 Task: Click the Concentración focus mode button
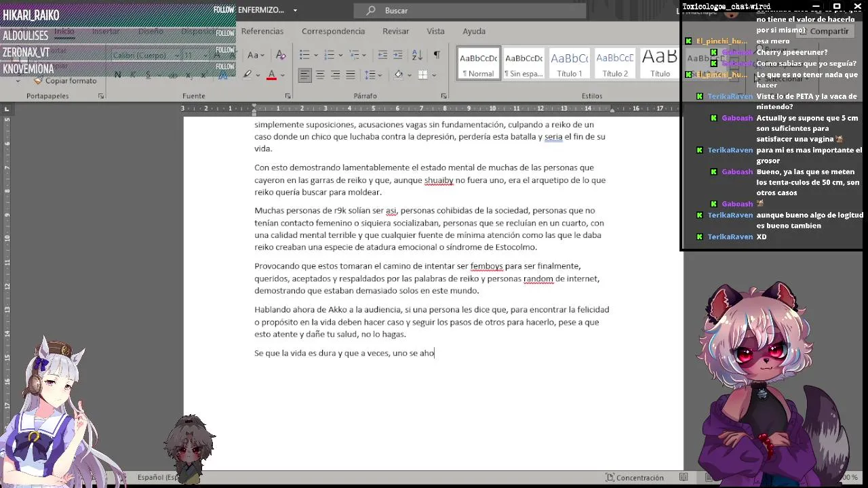[634, 477]
